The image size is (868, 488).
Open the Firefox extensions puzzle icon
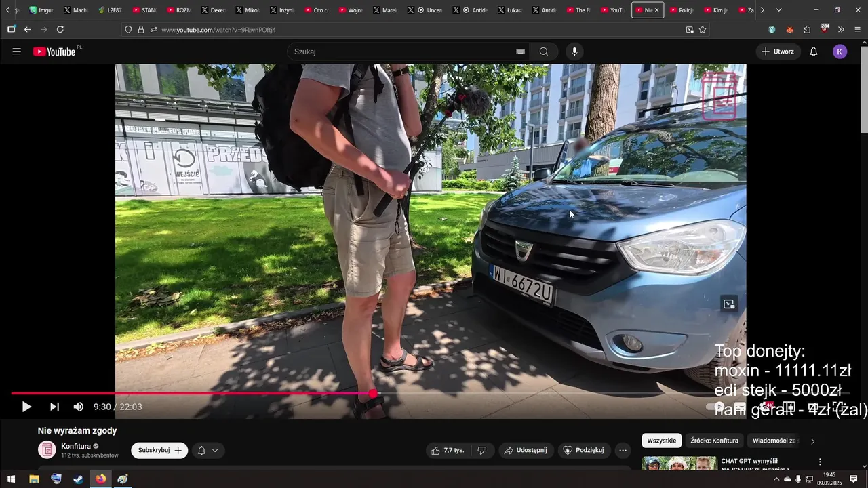pyautogui.click(x=807, y=29)
